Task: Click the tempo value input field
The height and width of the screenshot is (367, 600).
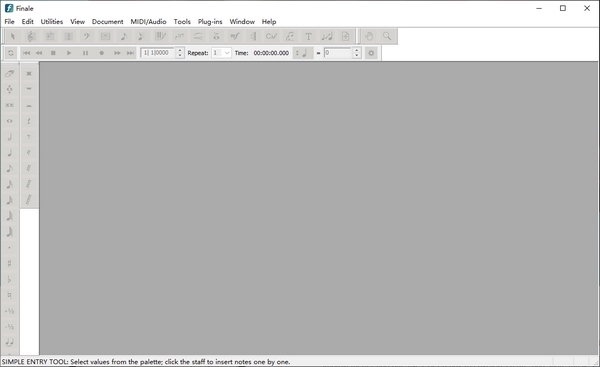Action: [x=337, y=53]
